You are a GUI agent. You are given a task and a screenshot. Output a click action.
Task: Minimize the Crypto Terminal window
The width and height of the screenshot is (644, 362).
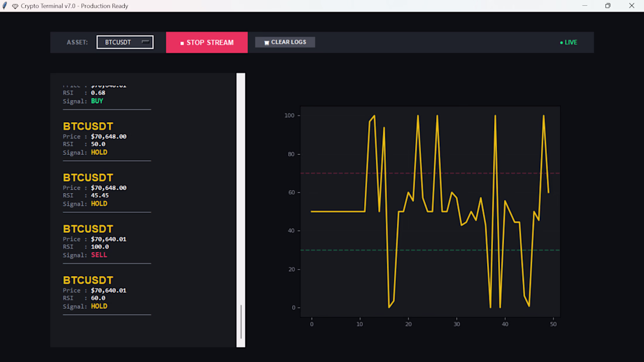585,6
